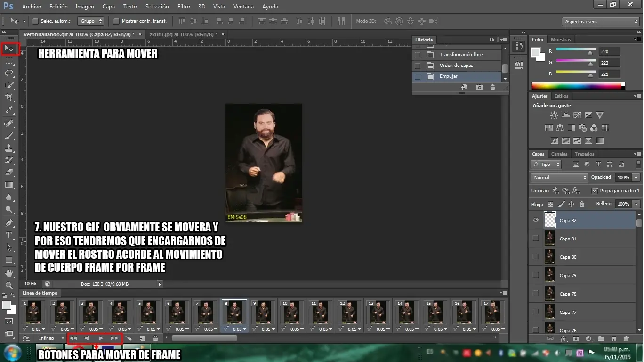Add a Levels adjustment
This screenshot has width=644, height=362.
[x=566, y=115]
